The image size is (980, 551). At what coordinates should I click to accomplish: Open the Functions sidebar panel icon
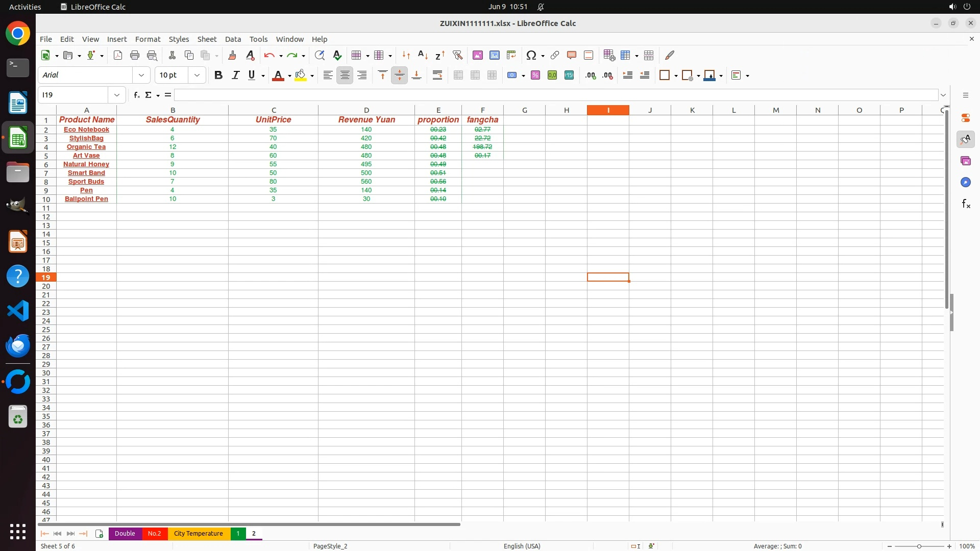(966, 204)
